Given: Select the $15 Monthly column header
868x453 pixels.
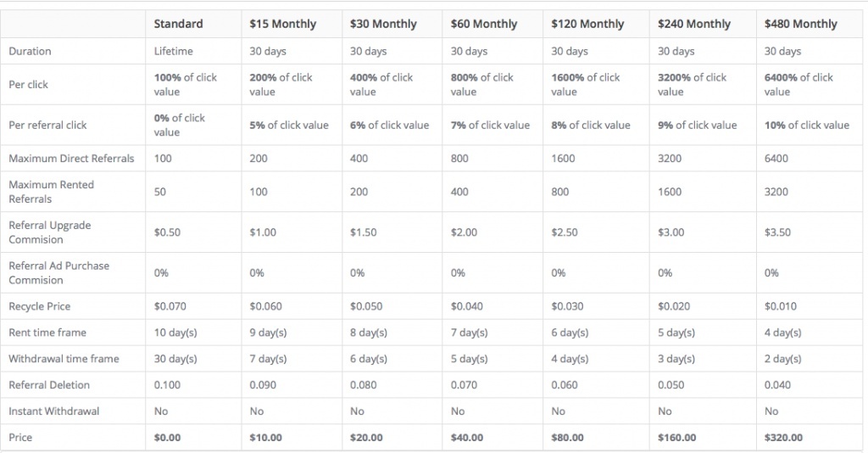Looking at the screenshot, I should click(282, 24).
